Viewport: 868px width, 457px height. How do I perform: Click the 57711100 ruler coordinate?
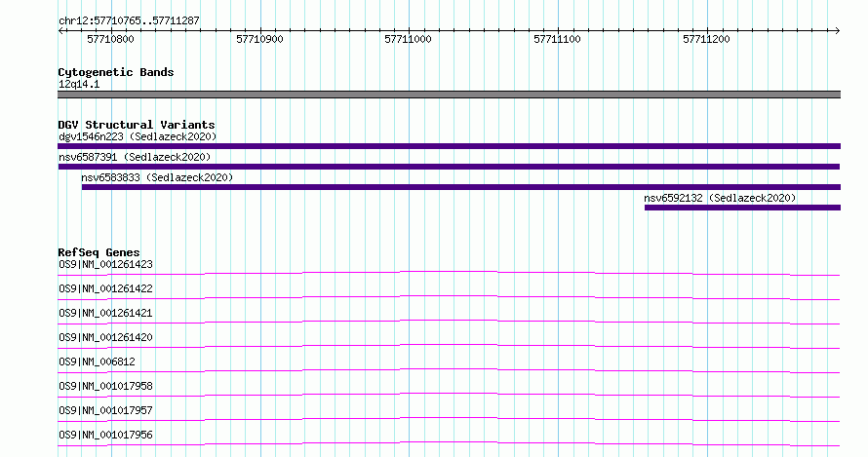coord(557,39)
